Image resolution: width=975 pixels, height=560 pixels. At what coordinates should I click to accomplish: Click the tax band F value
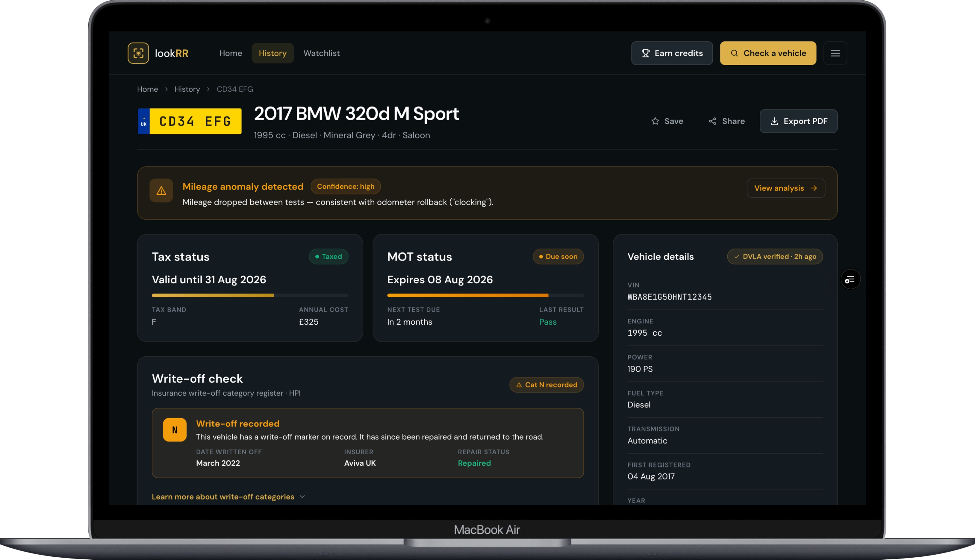coord(154,322)
